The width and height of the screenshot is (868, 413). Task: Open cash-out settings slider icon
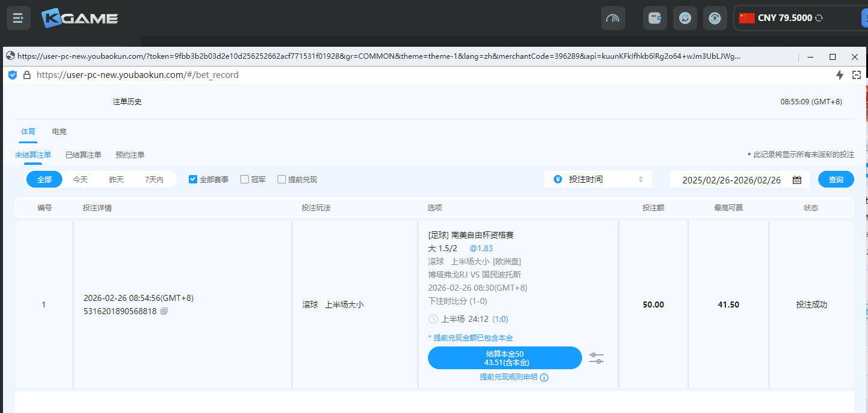[596, 358]
